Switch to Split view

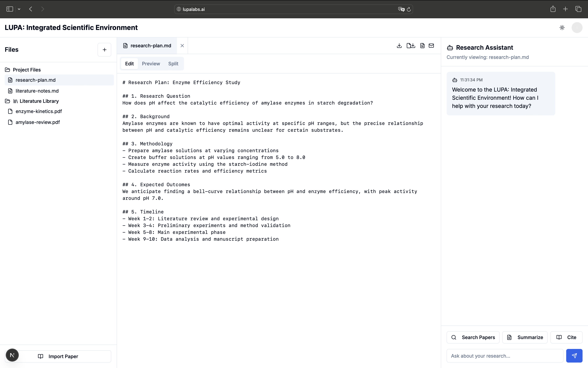173,63
